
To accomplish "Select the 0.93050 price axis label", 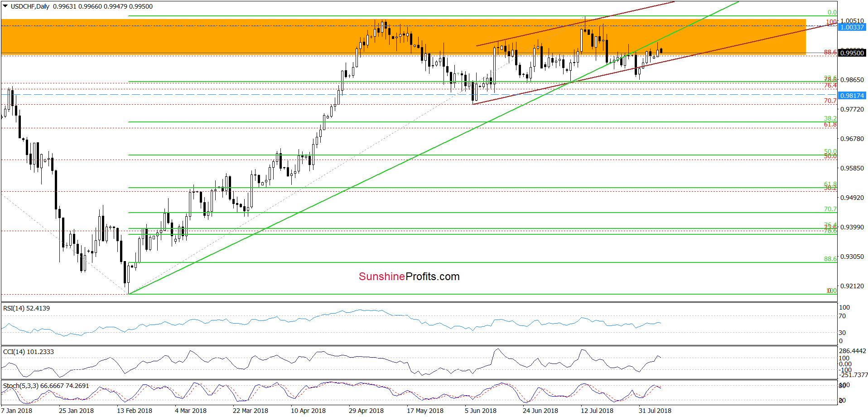I will [x=852, y=257].
